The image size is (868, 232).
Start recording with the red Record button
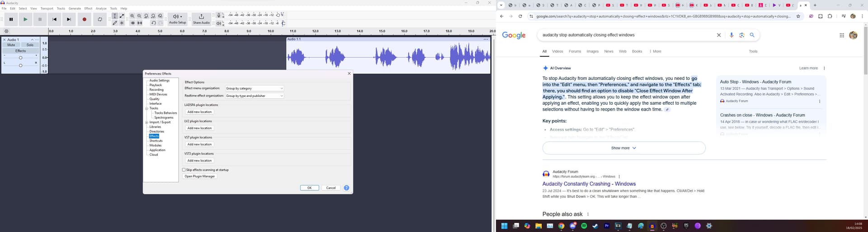(x=85, y=19)
